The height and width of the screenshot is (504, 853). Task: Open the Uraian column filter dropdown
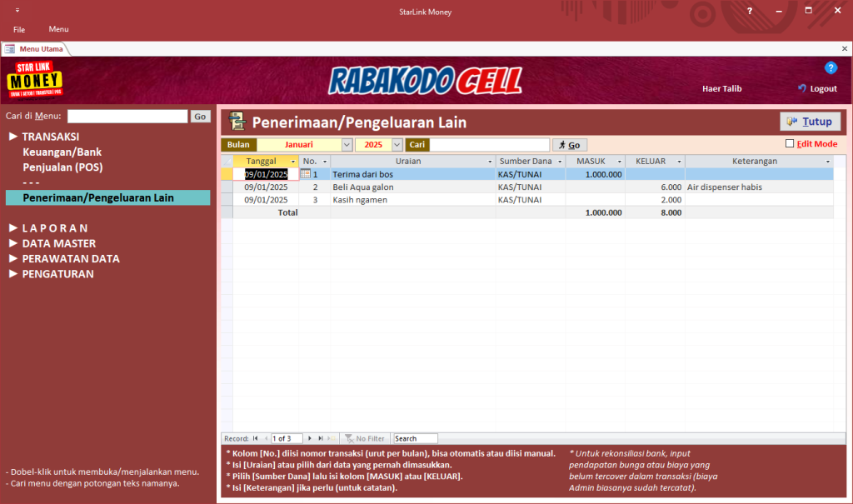tap(490, 162)
